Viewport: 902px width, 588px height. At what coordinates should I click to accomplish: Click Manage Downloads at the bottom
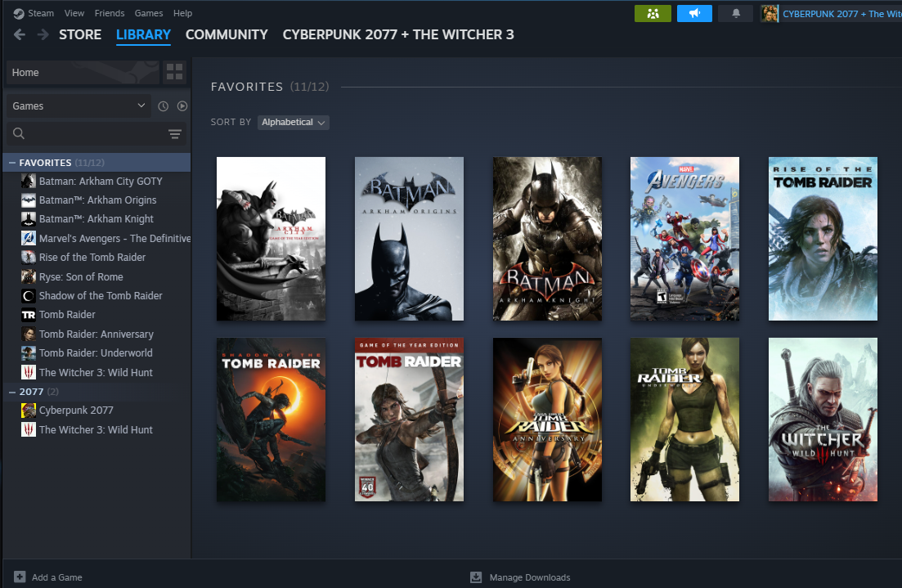[x=528, y=577]
